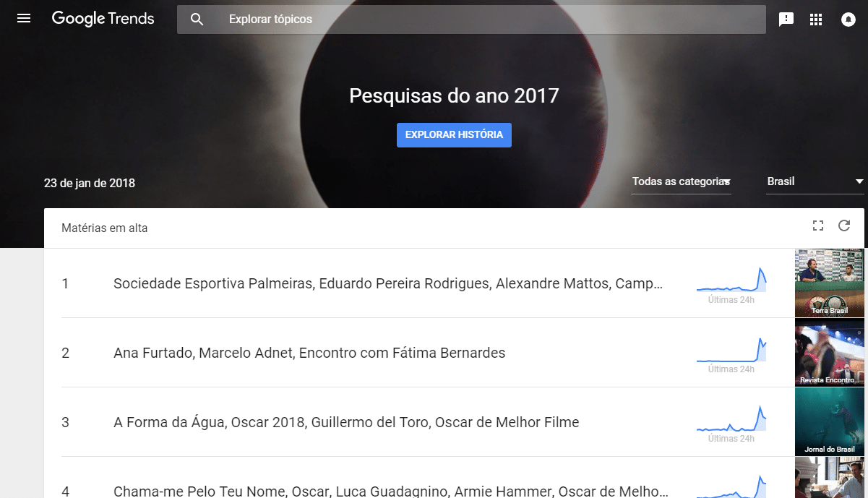Open the A Forma da Água story
Image resolution: width=868 pixels, height=498 pixels.
click(x=346, y=422)
